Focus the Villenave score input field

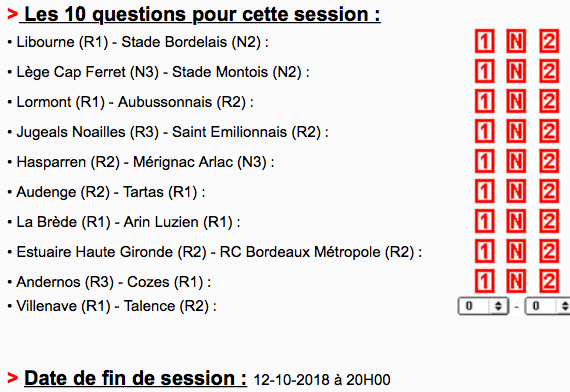(483, 306)
